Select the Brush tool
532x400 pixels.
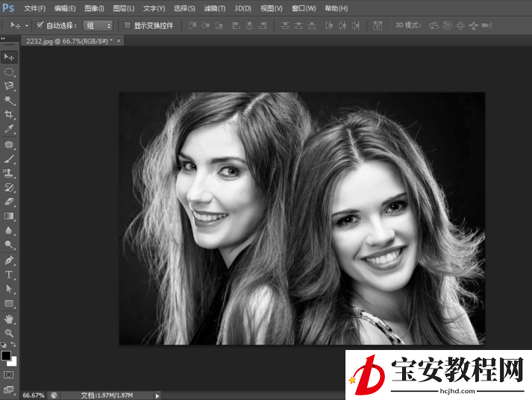coord(9,159)
